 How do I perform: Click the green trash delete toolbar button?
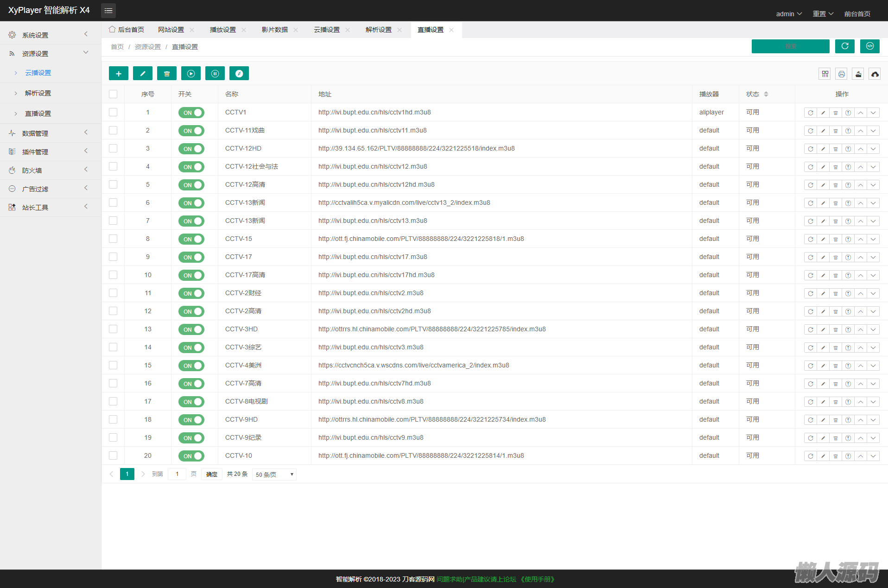click(x=167, y=74)
